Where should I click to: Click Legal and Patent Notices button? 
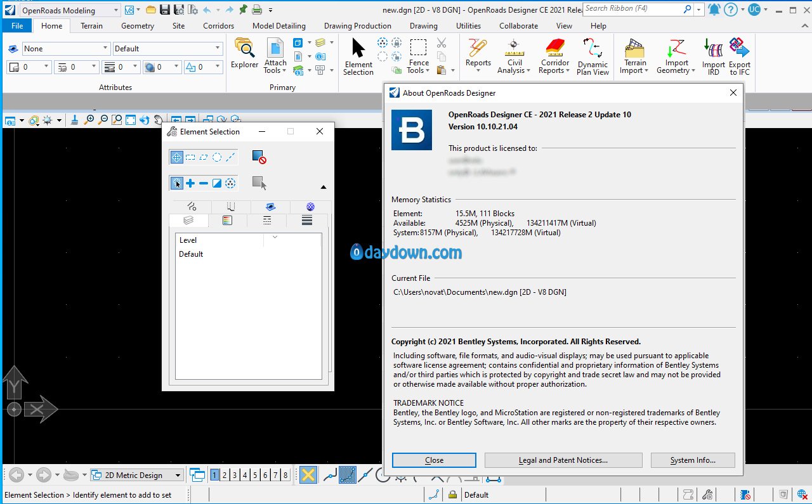[x=563, y=460]
